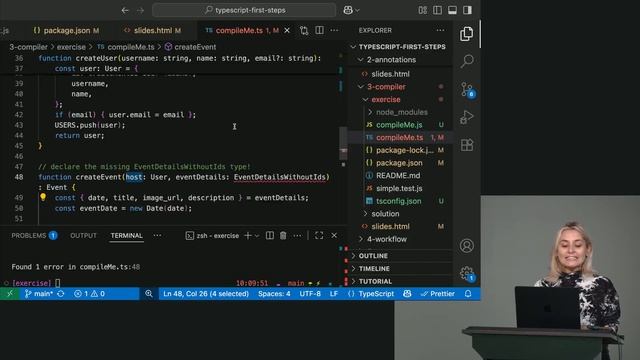Image resolution: width=640 pixels, height=360 pixels.
Task: Open compileMe.js in explorer
Action: click(x=399, y=124)
